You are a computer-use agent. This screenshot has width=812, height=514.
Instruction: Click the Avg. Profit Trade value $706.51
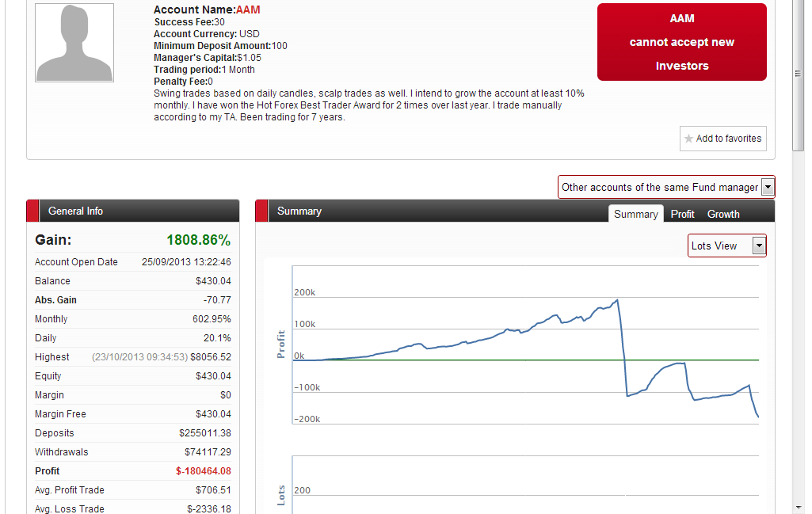tap(213, 490)
